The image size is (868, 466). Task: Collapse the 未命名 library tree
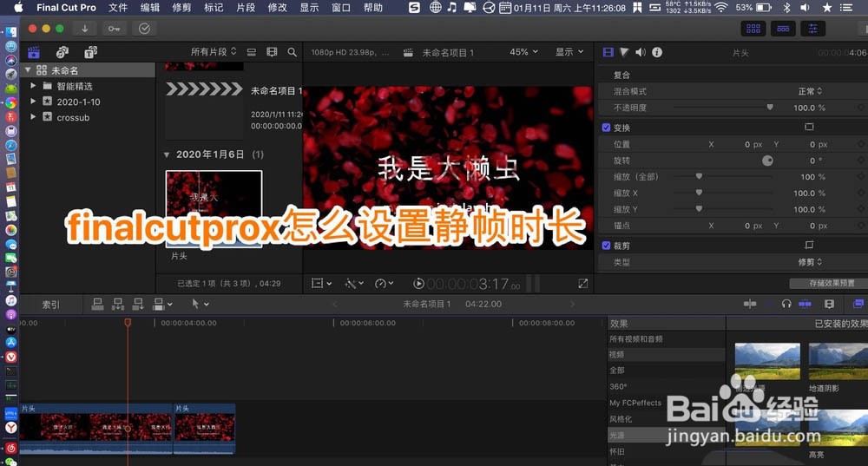(x=28, y=69)
